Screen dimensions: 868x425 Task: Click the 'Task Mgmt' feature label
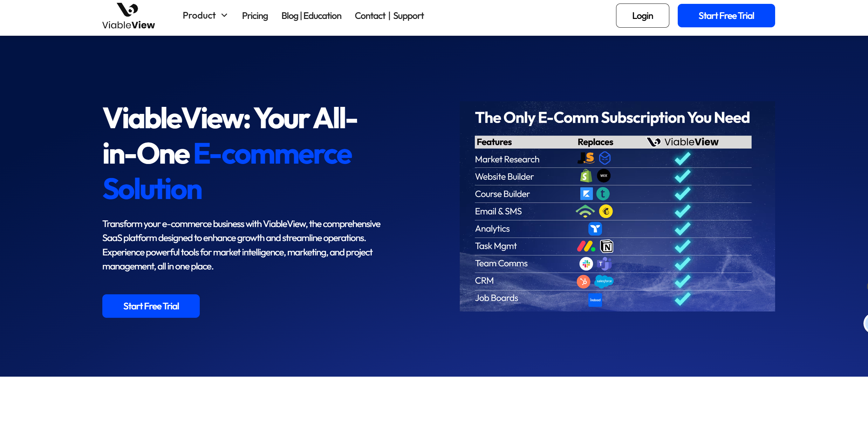click(495, 246)
